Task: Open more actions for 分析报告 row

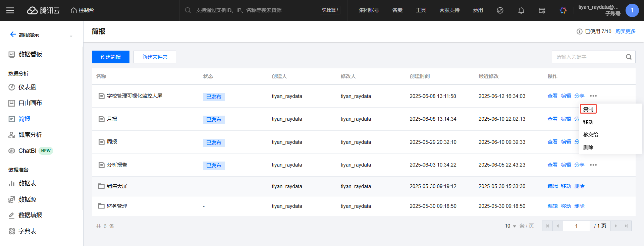Action: [x=593, y=165]
